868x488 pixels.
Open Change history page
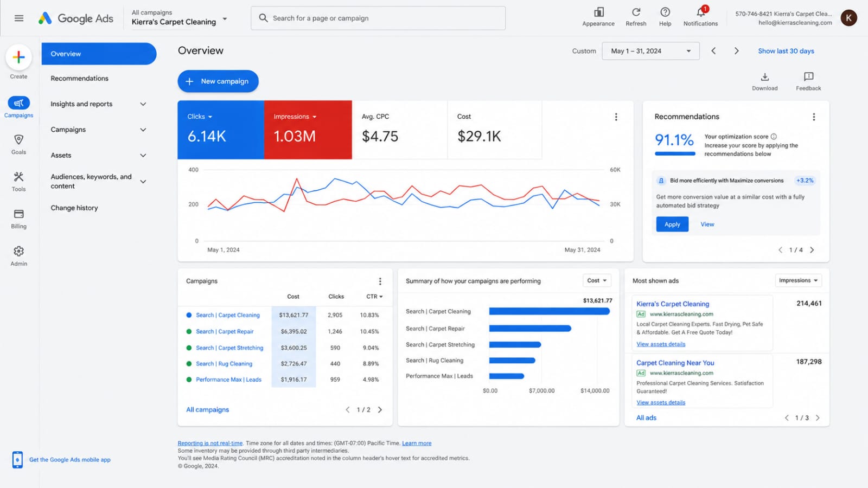[x=74, y=208]
